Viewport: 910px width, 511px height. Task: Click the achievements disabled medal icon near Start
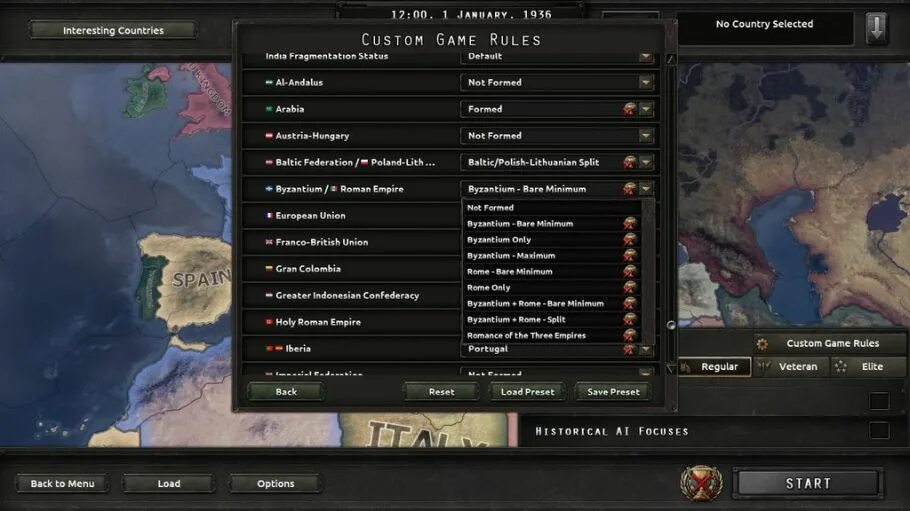(x=701, y=483)
